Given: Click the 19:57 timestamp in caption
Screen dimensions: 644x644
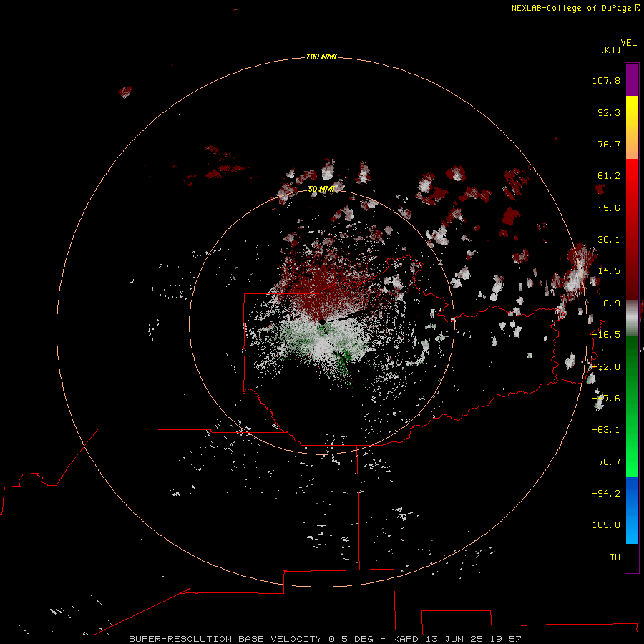Looking at the screenshot, I should [x=507, y=639].
